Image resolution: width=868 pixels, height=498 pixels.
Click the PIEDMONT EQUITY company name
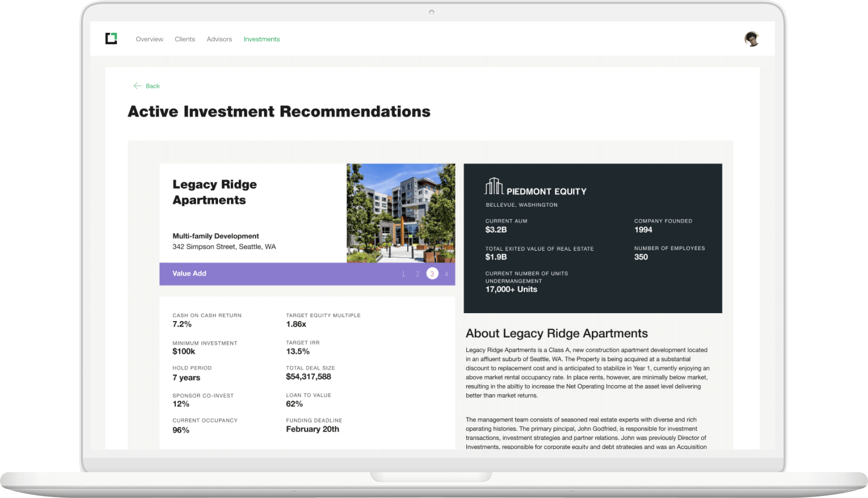click(546, 191)
